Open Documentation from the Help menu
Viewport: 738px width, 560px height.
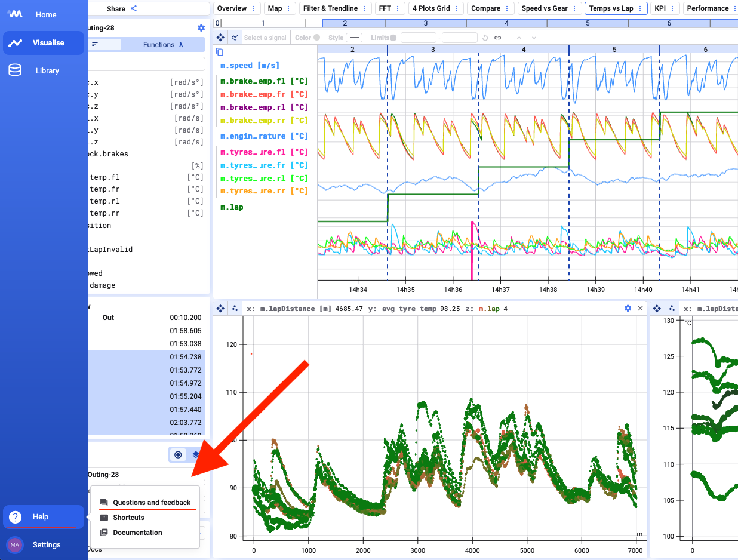point(137,533)
